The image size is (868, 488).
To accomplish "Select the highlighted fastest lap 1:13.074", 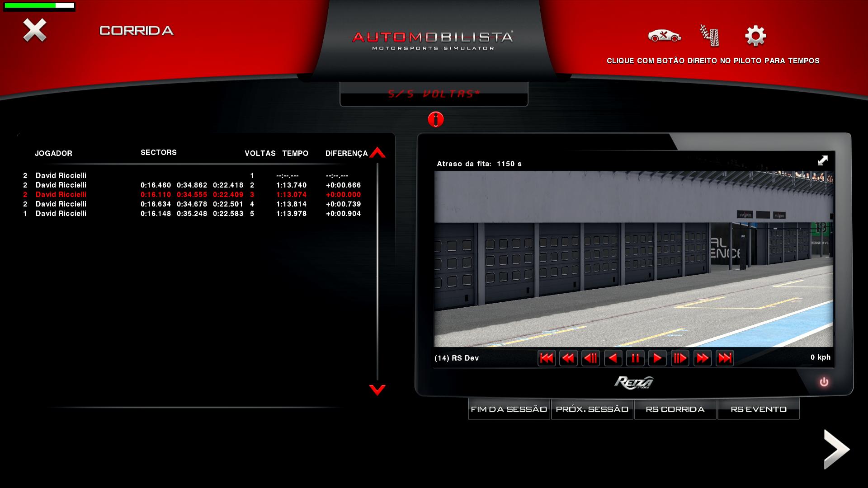I will 192,194.
